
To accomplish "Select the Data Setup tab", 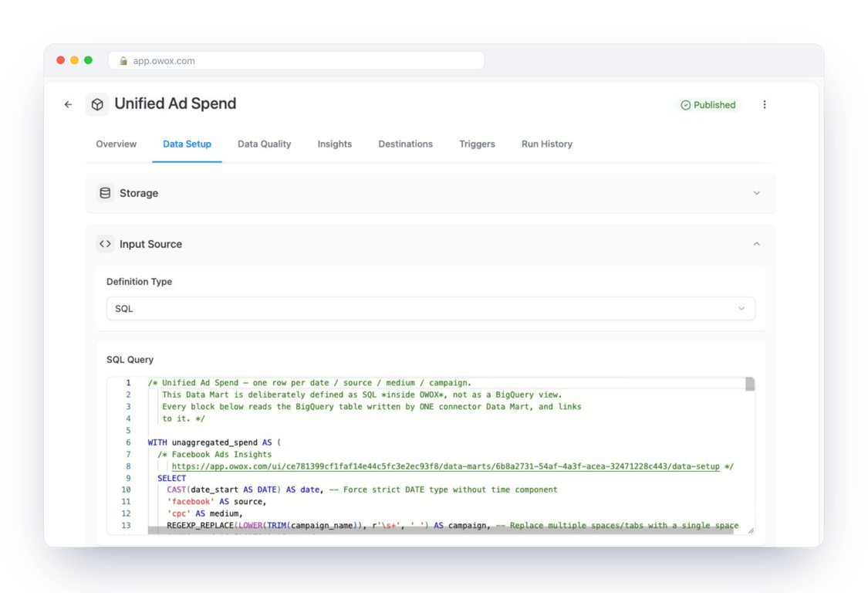I will [x=187, y=144].
